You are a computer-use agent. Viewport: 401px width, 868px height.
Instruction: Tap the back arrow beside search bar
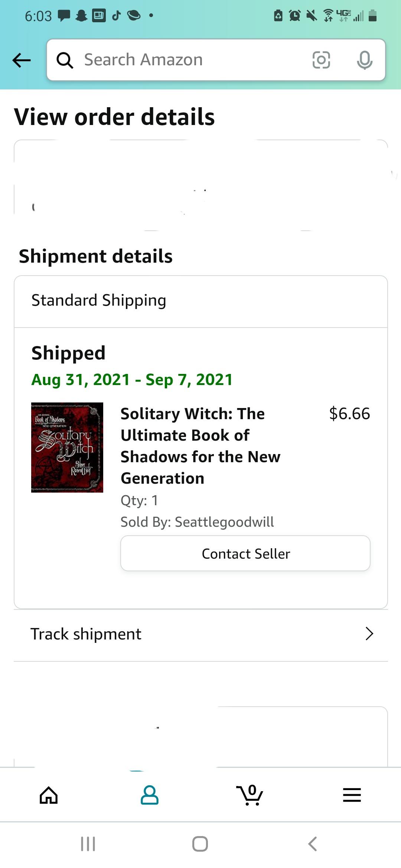tap(22, 60)
